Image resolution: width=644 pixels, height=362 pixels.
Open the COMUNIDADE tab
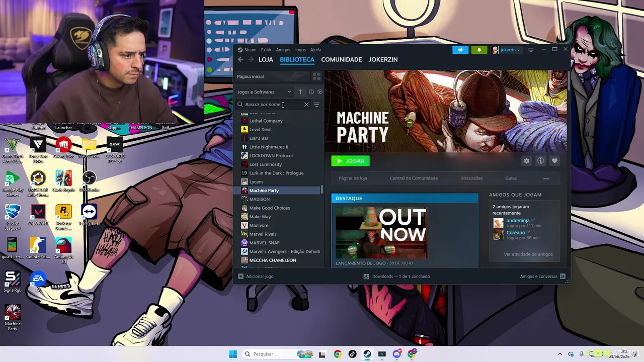coord(342,59)
